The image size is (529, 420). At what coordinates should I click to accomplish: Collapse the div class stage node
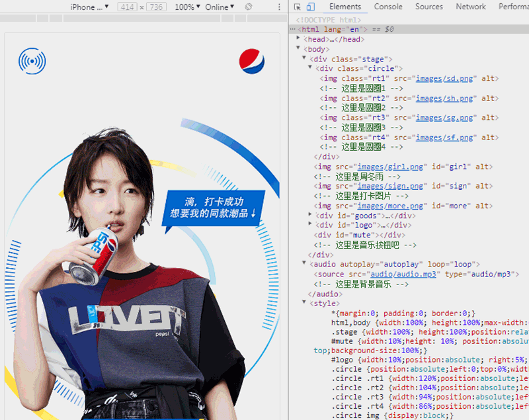(x=304, y=58)
